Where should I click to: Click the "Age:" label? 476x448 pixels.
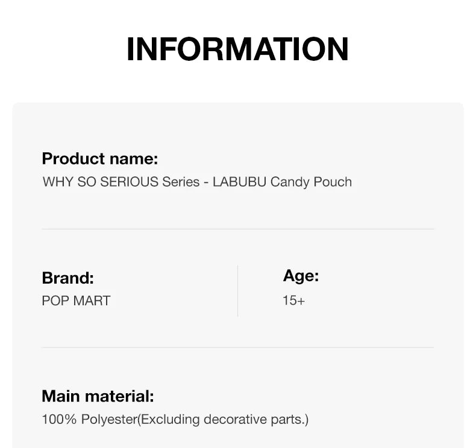click(x=301, y=276)
